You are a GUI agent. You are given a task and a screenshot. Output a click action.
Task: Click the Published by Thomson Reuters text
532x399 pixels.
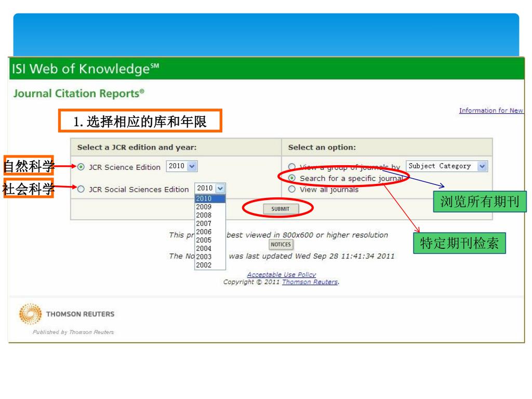(73, 332)
